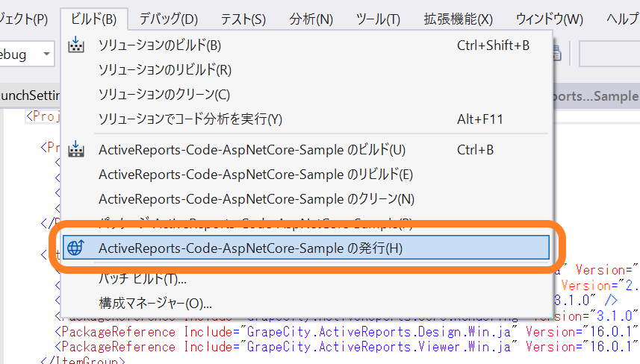Choose ソリューションのリビルド(R)

306,69
